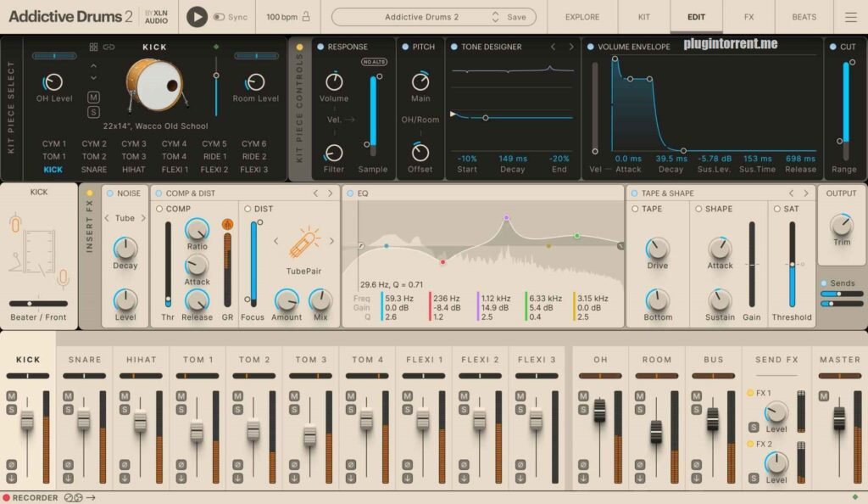Screen dimensions: 868x504
Task: Switch to the EXPLORE tab
Action: point(581,17)
